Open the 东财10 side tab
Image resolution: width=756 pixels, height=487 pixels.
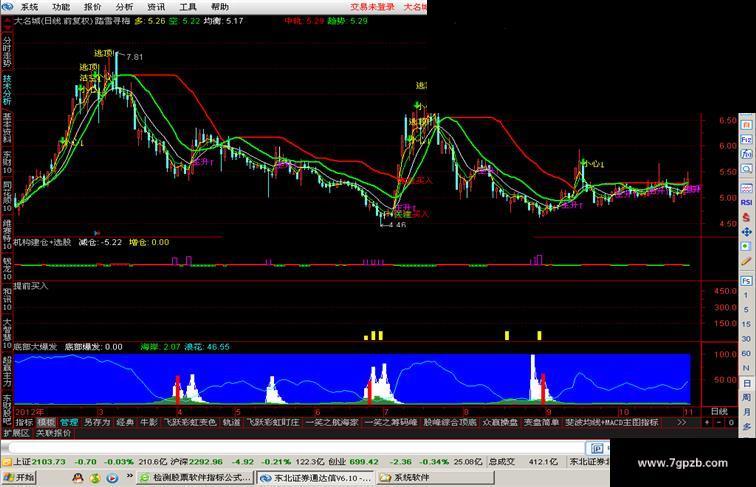tap(7, 162)
